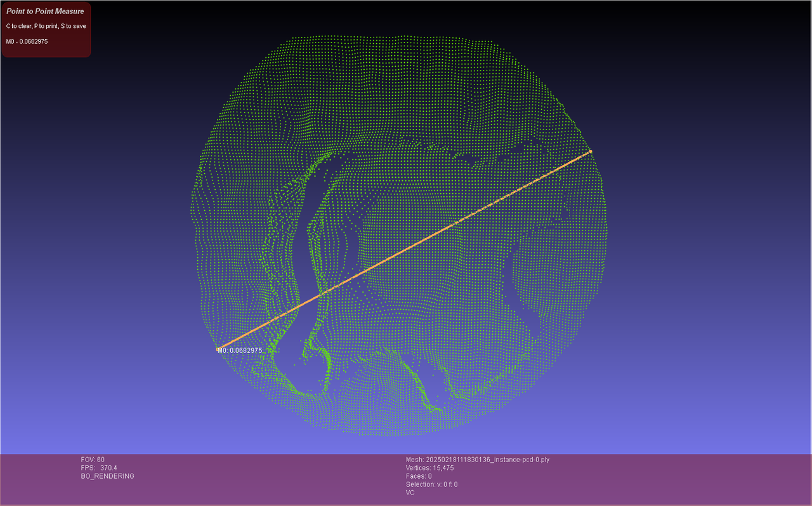Click the mesh filename ending in instance-pcd-0.ply

477,460
